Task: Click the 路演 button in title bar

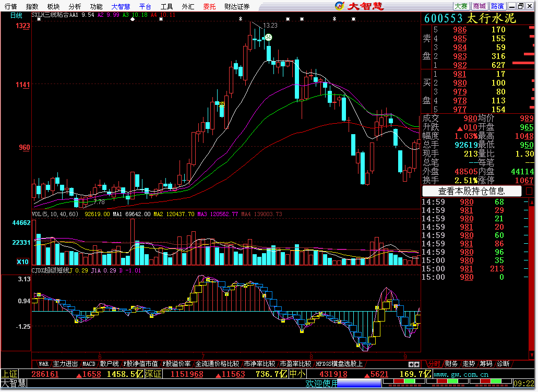Action: 497,6
